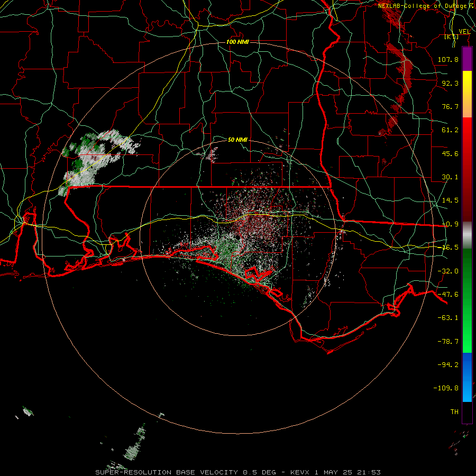
Task: Click the VEL legend title
Action: click(464, 32)
